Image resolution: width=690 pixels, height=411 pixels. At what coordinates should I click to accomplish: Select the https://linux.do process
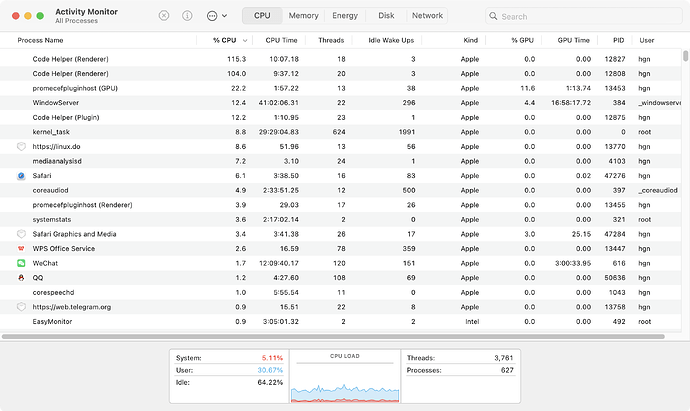coord(56,147)
